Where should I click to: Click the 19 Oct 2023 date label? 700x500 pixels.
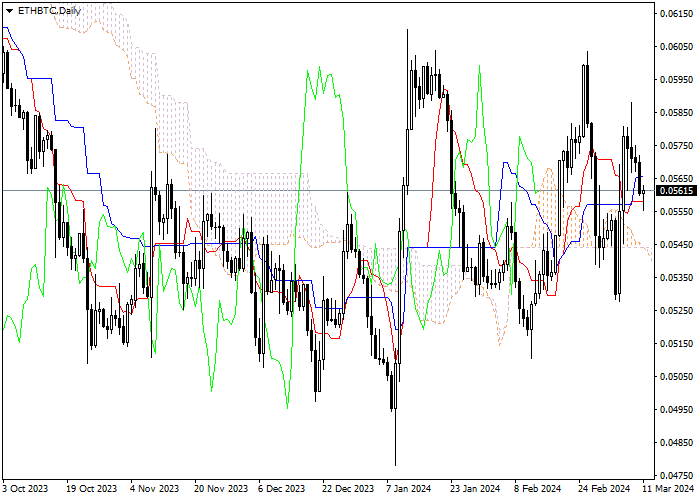pyautogui.click(x=92, y=489)
